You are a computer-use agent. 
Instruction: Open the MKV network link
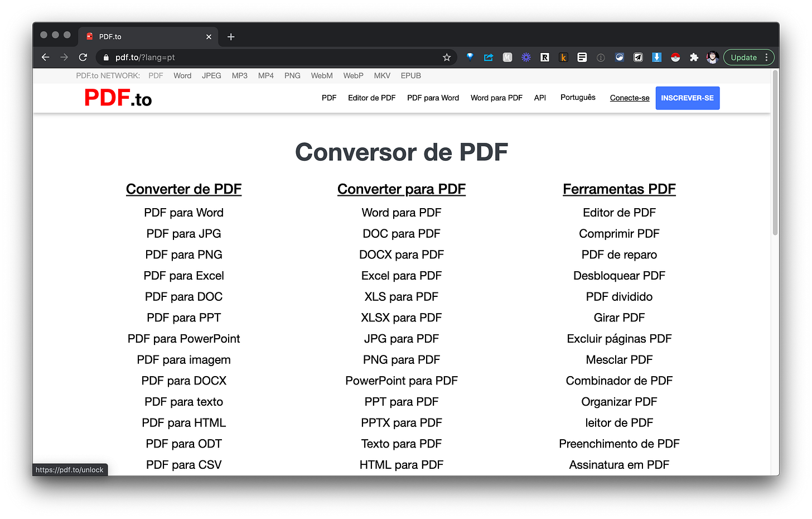coord(382,75)
